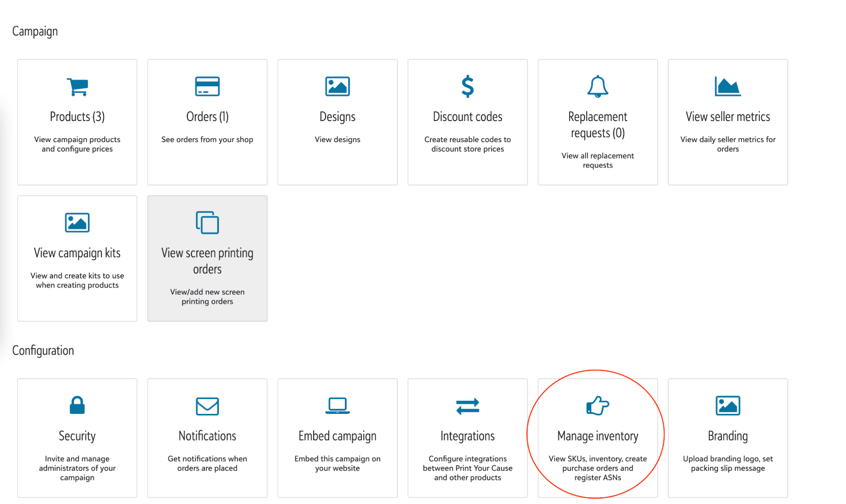Click the credit card Orders icon
Viewport: 846px width, 504px height.
pos(207,86)
